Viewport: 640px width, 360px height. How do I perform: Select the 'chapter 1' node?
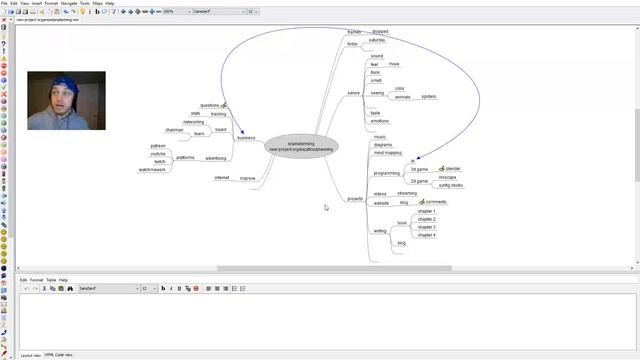[x=427, y=211]
